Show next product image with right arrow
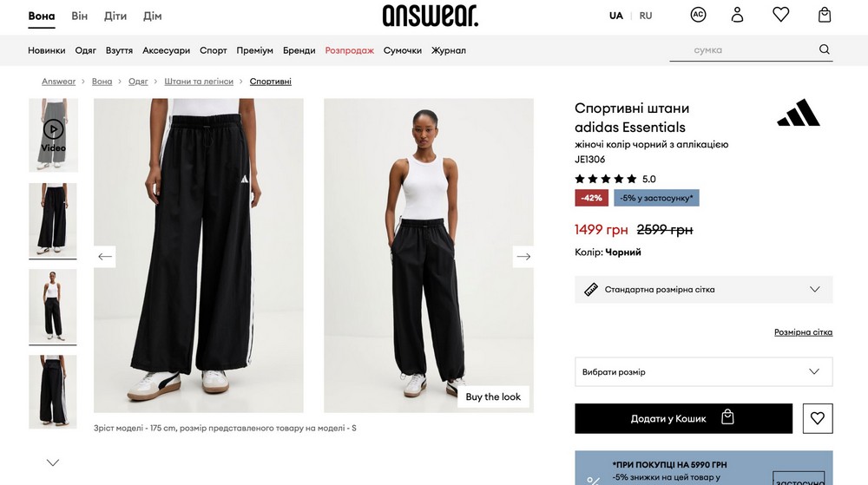This screenshot has width=868, height=485. coord(523,257)
